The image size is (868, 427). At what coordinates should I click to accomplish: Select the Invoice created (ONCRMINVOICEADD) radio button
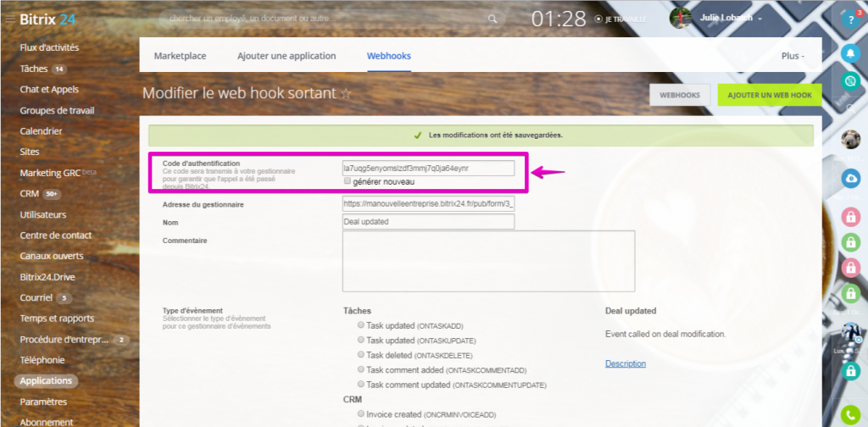(x=361, y=413)
